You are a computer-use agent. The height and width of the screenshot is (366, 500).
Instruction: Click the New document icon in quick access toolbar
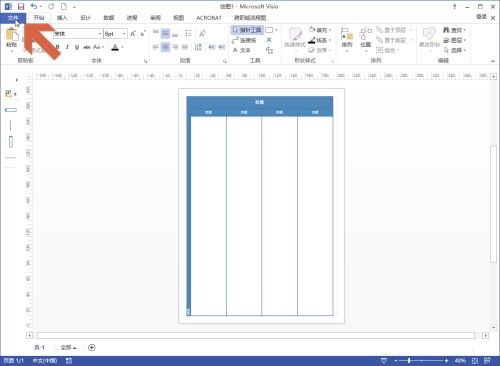pyautogui.click(x=64, y=6)
